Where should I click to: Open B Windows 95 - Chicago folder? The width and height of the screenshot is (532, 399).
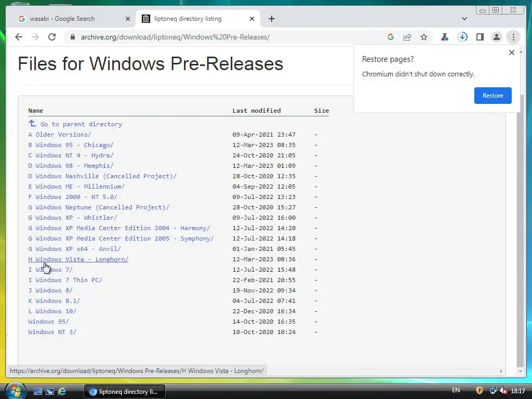click(71, 145)
